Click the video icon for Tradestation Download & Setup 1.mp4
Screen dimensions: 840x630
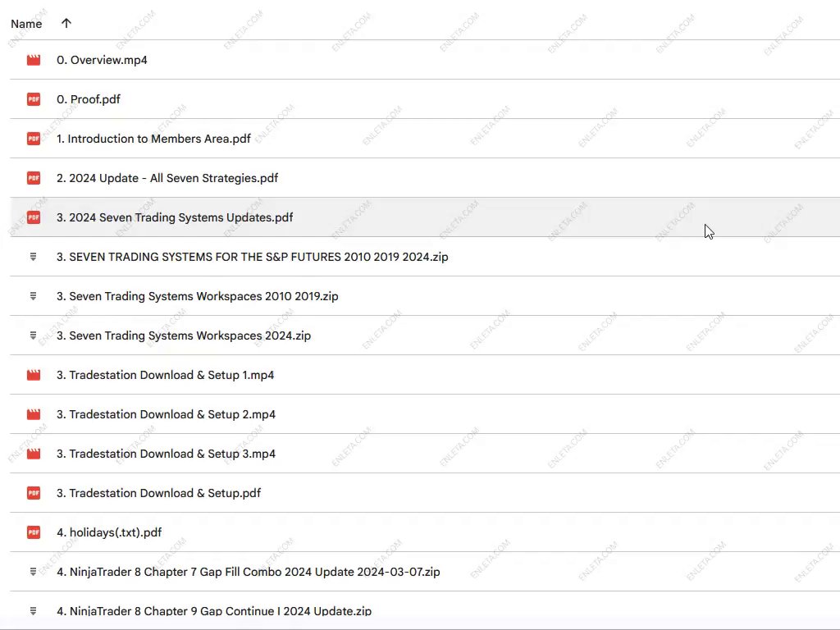click(x=34, y=375)
